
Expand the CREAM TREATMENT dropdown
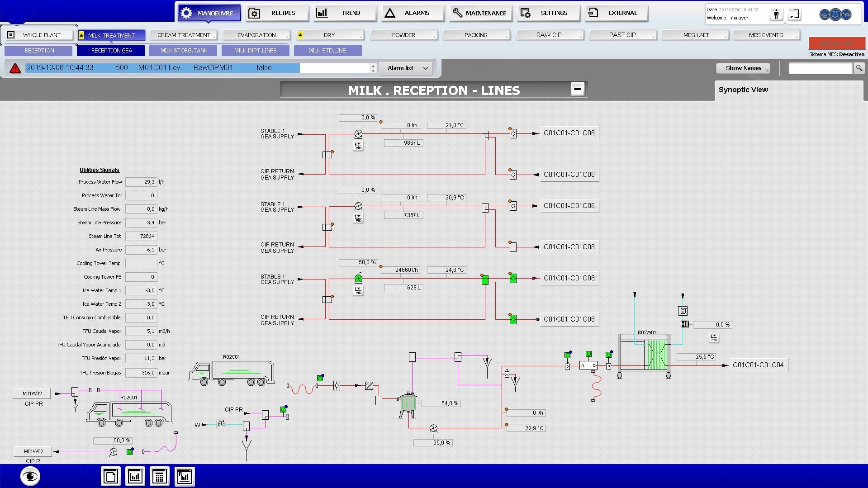point(184,35)
